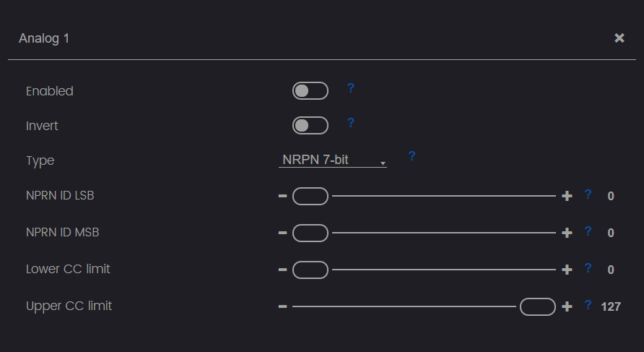Show help for Upper CC limit
The height and width of the screenshot is (352, 644).
point(588,305)
